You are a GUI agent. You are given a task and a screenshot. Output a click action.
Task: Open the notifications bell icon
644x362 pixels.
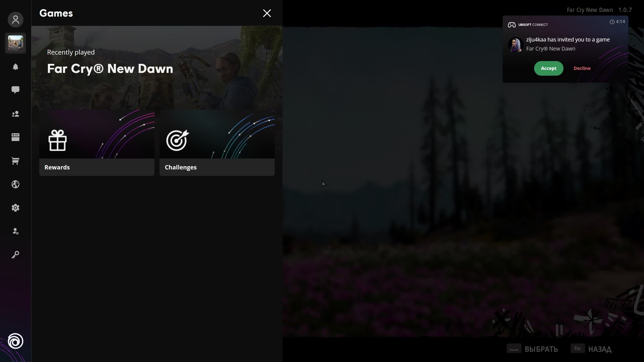[16, 67]
